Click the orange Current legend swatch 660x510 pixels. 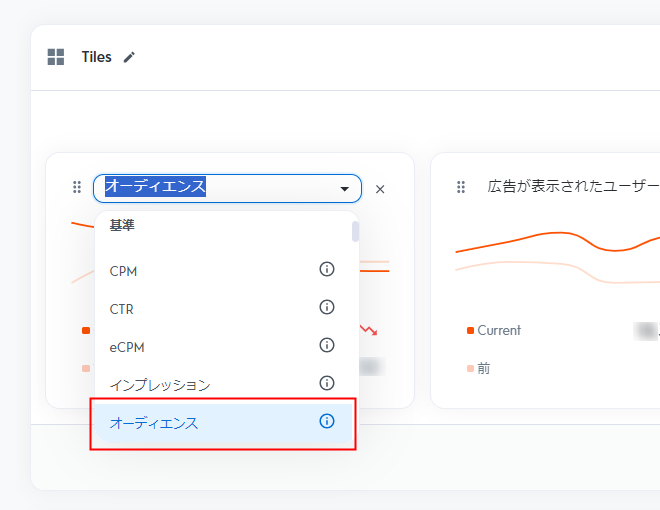[x=470, y=331]
